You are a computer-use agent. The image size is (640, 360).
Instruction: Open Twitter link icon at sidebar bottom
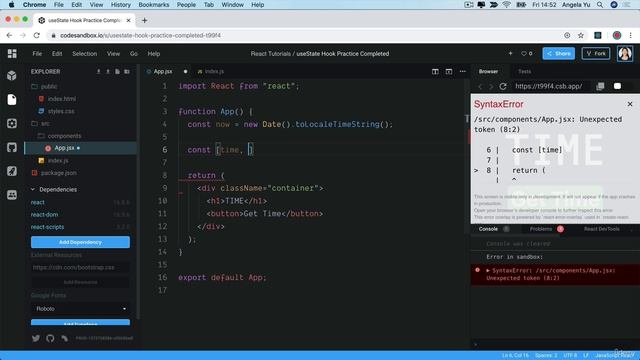pyautogui.click(x=36, y=338)
